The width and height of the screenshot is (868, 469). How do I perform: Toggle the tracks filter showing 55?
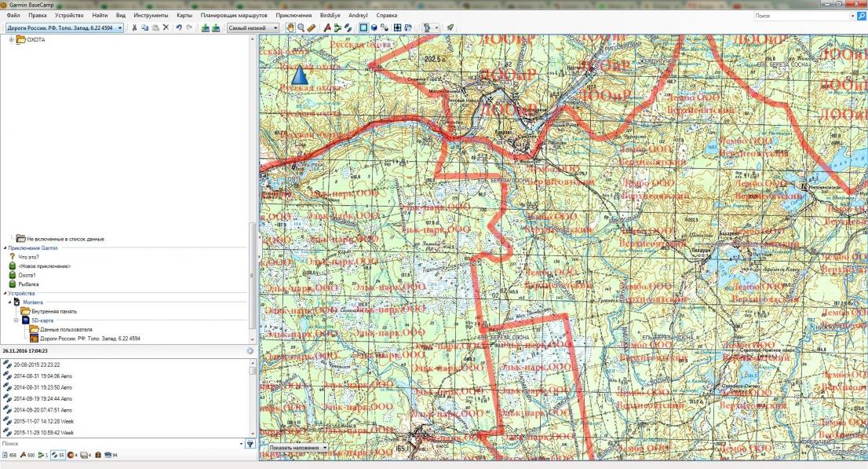point(56,455)
